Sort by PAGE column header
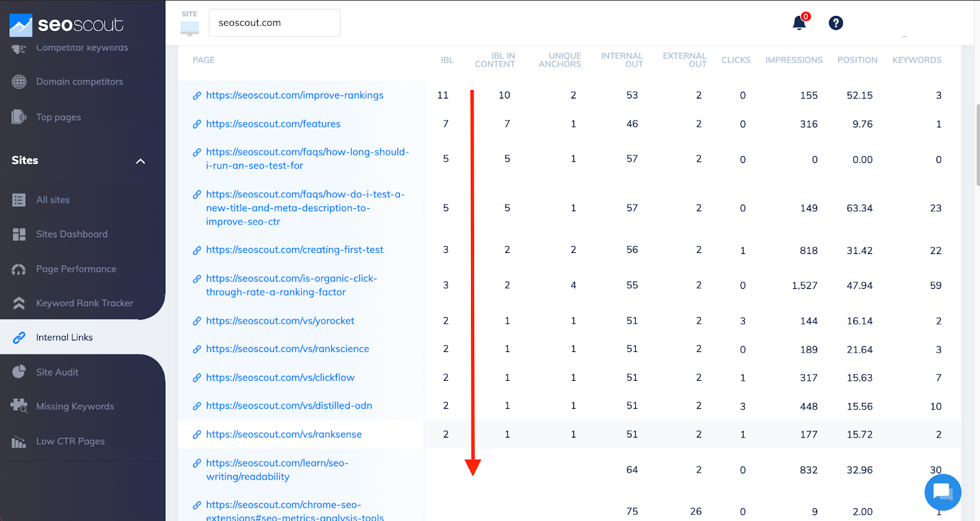The width and height of the screenshot is (980, 521). click(x=203, y=60)
